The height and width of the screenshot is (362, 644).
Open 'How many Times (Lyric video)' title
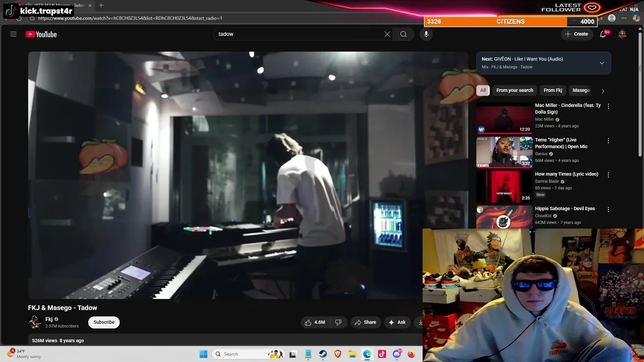point(567,174)
